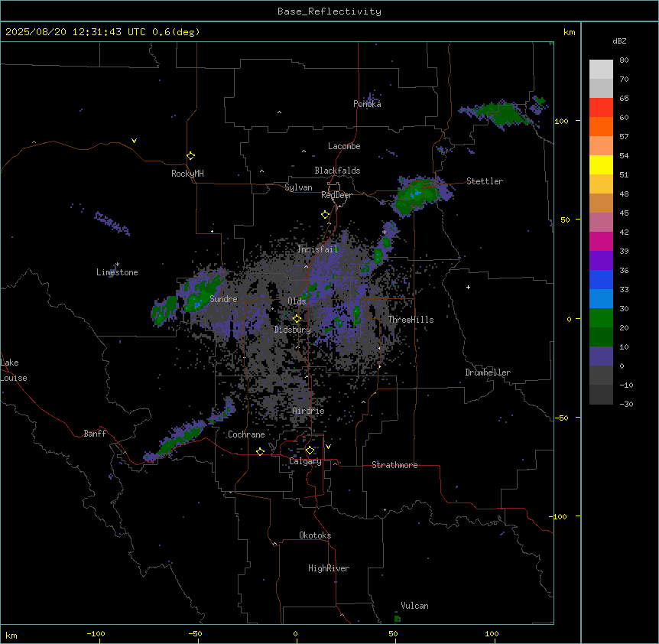
Task: Pick the light gray 70–80 dBZ legend swatch
Action: [x=601, y=70]
